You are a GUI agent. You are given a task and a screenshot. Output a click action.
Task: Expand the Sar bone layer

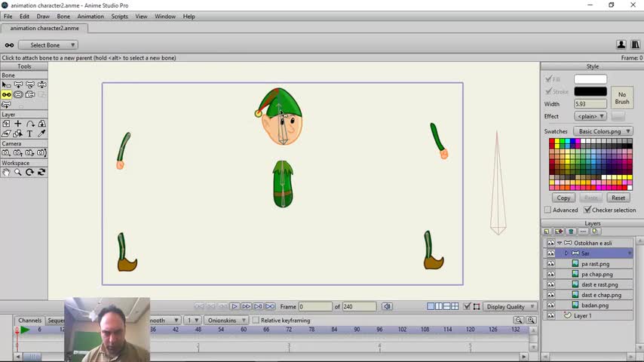[566, 253]
